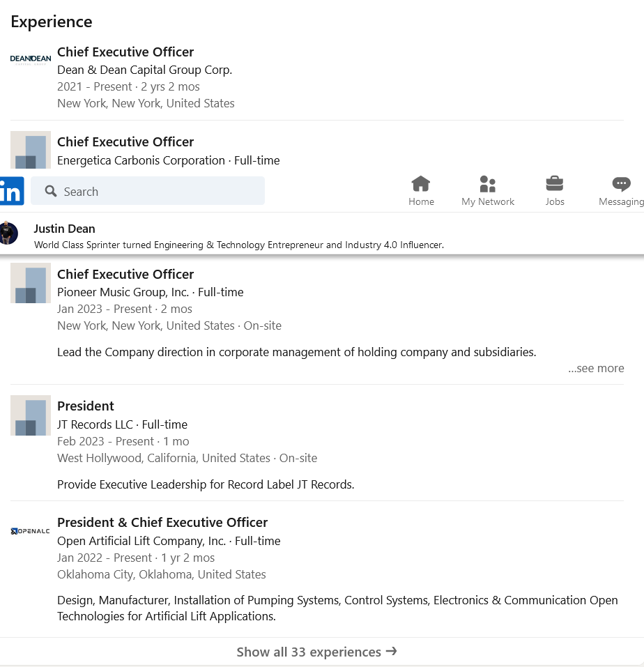644x667 pixels.
Task: Click the LinkedIn logo icon
Action: [x=11, y=191]
